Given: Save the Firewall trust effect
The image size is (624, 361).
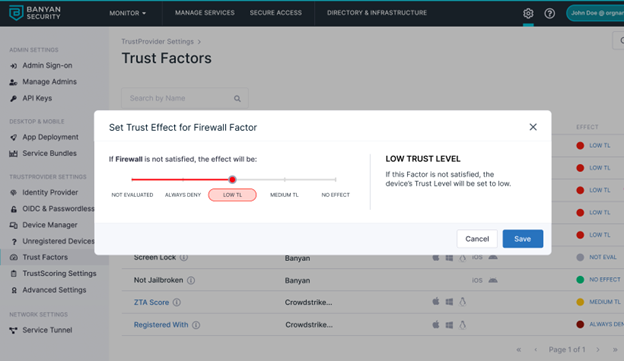Looking at the screenshot, I should pyautogui.click(x=523, y=239).
